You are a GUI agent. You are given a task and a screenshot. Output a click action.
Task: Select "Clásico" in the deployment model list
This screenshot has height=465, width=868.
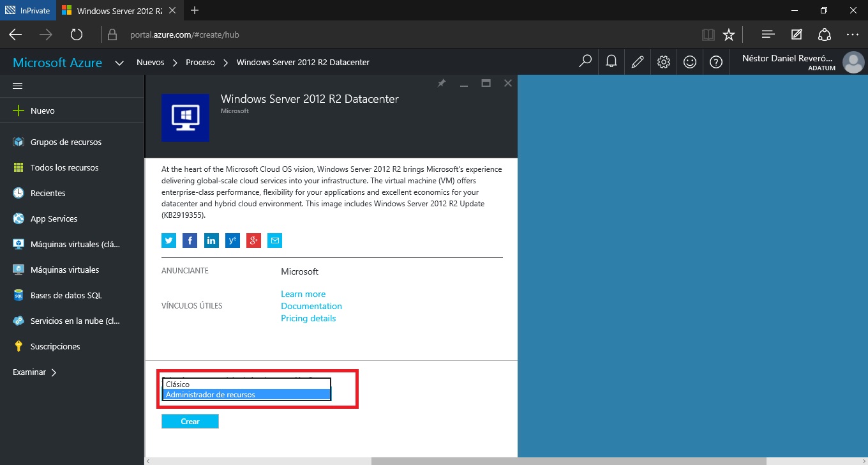coord(246,385)
